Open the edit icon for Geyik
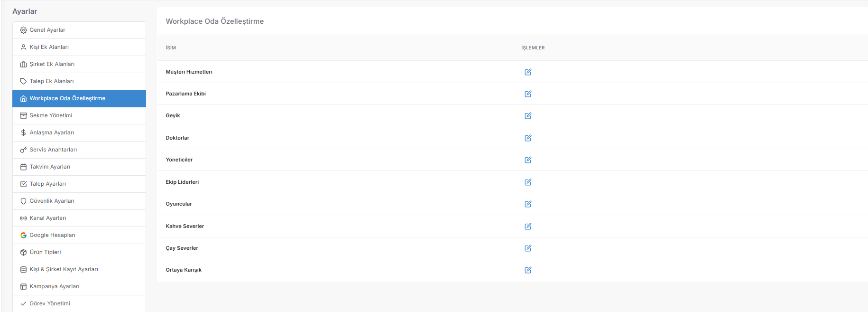 528,116
